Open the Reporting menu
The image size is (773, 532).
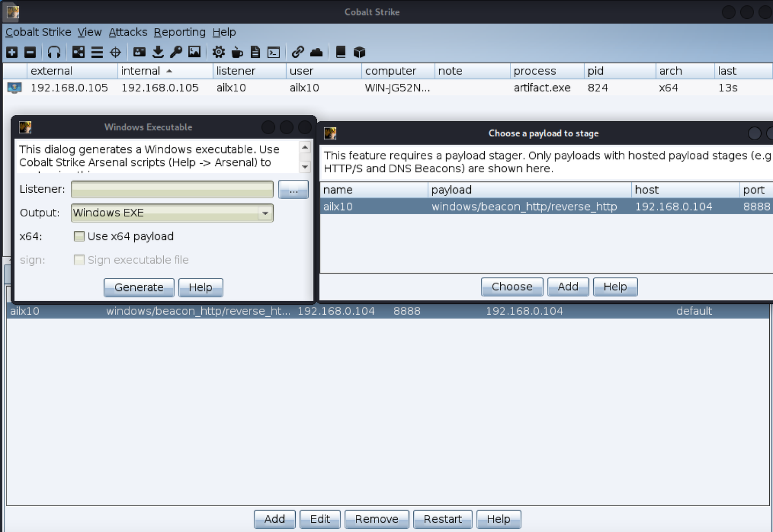coord(180,32)
